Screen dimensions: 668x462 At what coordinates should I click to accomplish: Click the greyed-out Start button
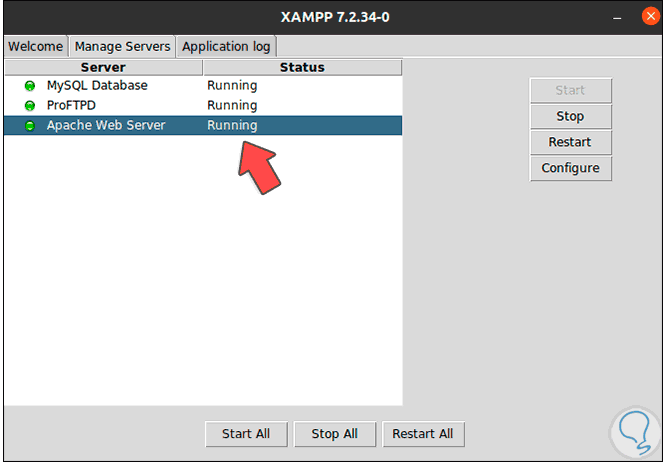[570, 90]
